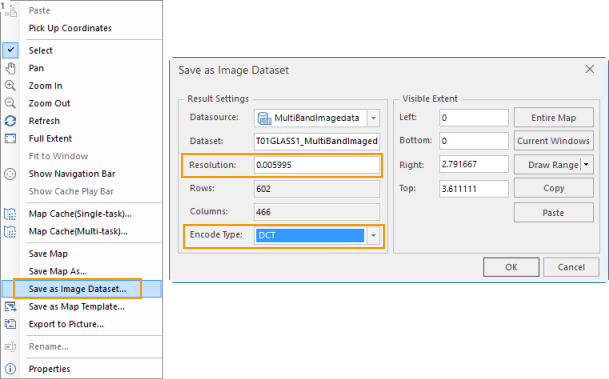This screenshot has width=609, height=379.
Task: Choose Zoom Out menu entry
Action: [x=49, y=103]
